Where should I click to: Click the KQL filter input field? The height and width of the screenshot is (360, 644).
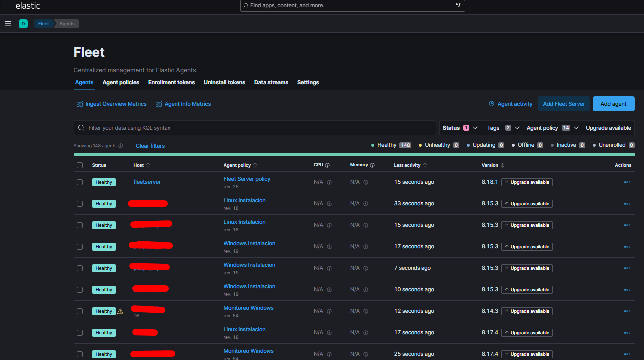click(255, 128)
